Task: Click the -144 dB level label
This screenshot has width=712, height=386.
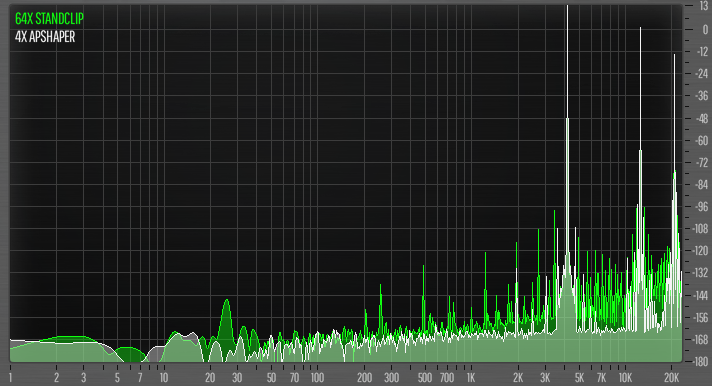Action: [700, 295]
